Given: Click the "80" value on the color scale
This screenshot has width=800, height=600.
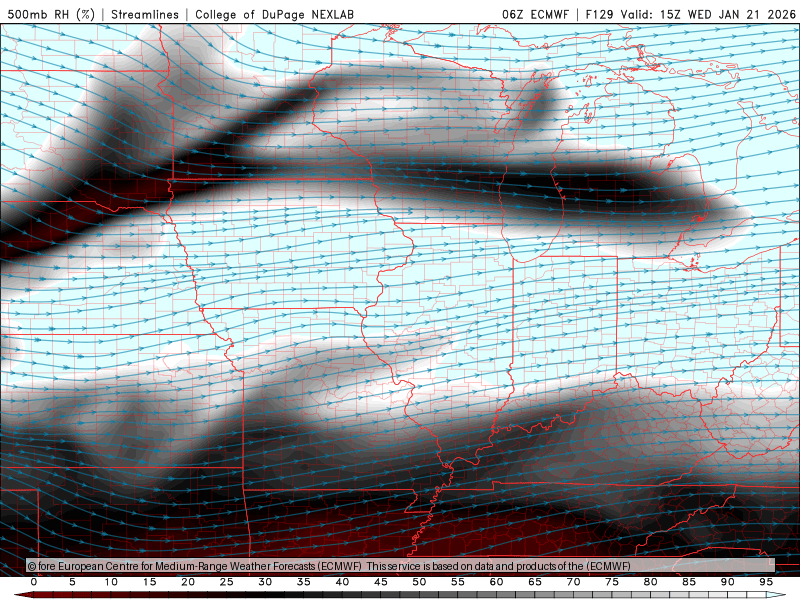Looking at the screenshot, I should tap(651, 582).
